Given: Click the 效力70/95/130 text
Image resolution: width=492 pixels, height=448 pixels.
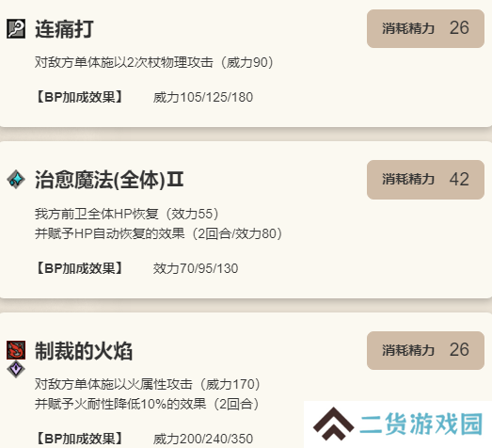Looking at the screenshot, I should [196, 269].
